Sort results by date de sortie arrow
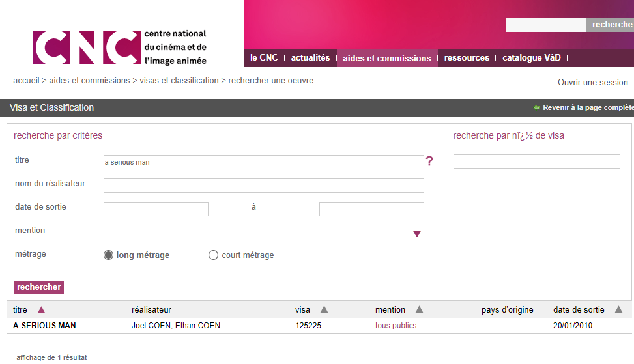This screenshot has height=364, width=634. 618,309
